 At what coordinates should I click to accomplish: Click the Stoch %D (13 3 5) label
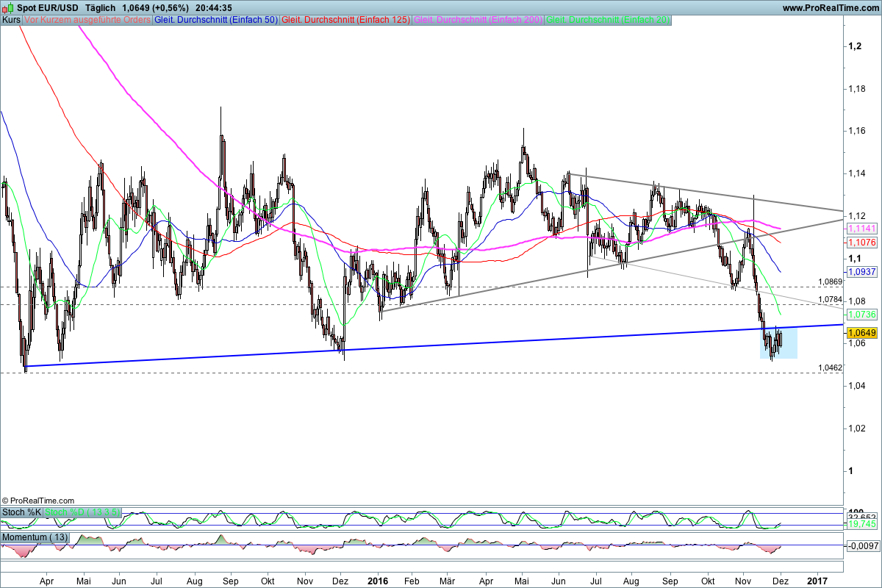click(x=82, y=512)
